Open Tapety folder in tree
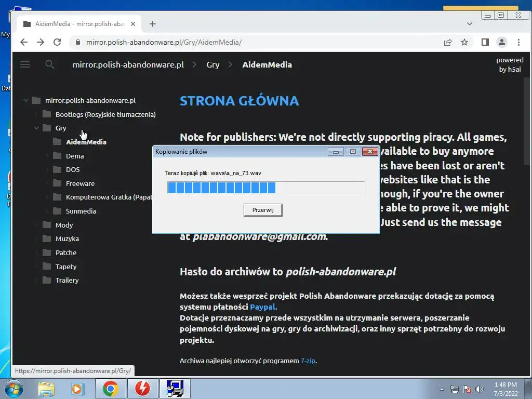Screen dimensions: 532x399 66,267
